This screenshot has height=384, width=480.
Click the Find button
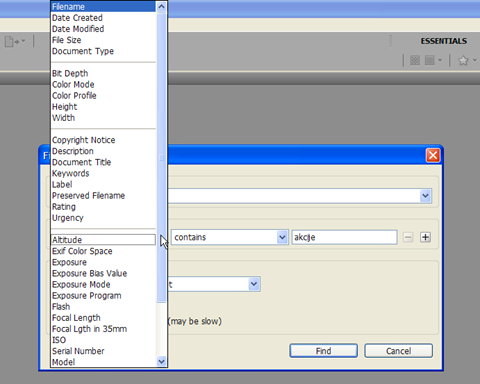tap(323, 351)
